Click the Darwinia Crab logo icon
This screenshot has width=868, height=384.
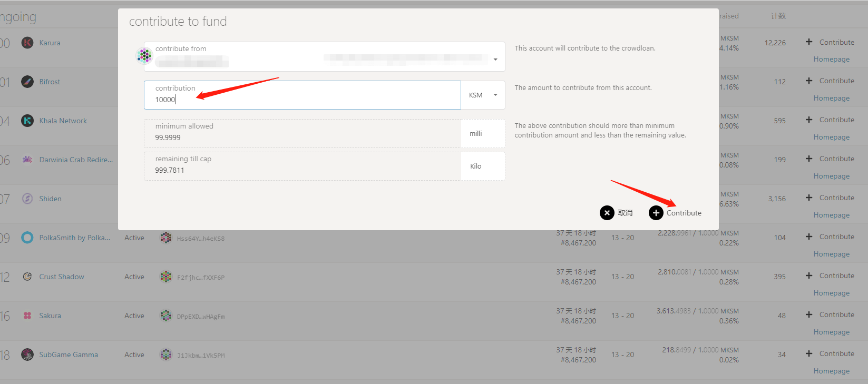[27, 160]
